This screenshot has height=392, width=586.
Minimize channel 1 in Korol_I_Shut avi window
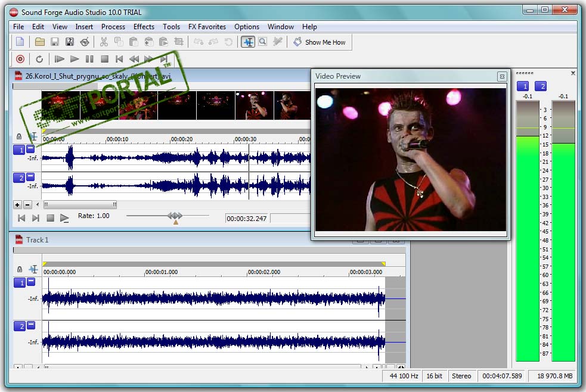(30, 148)
